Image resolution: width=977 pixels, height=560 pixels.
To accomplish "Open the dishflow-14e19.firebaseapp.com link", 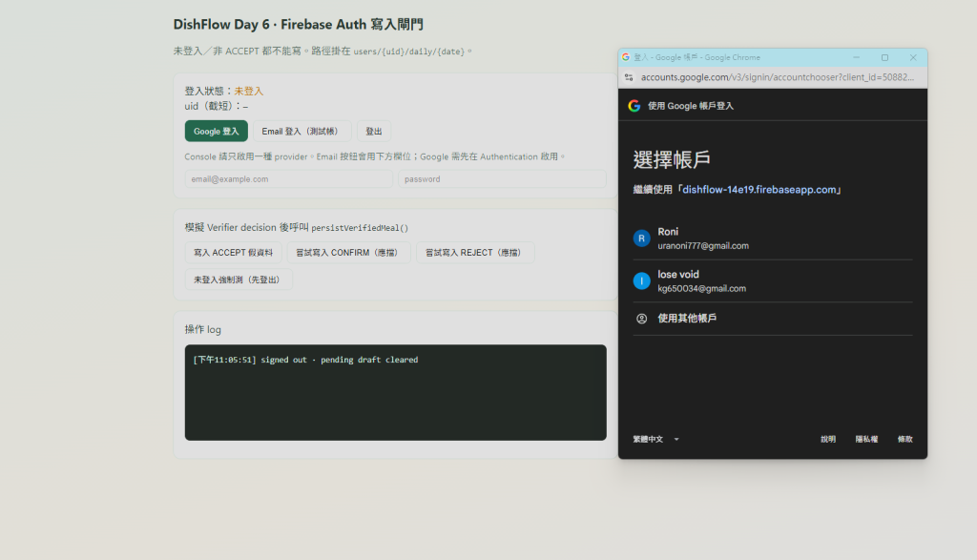I will coord(759,190).
